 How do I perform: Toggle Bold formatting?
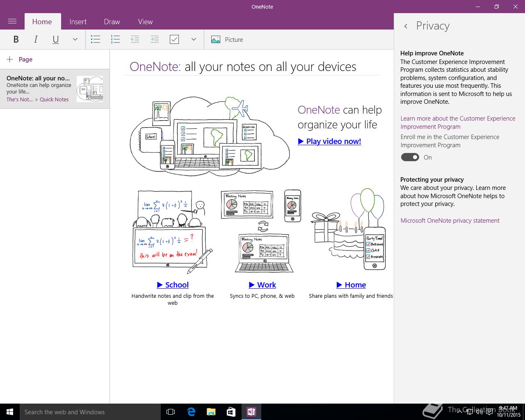tap(16, 39)
